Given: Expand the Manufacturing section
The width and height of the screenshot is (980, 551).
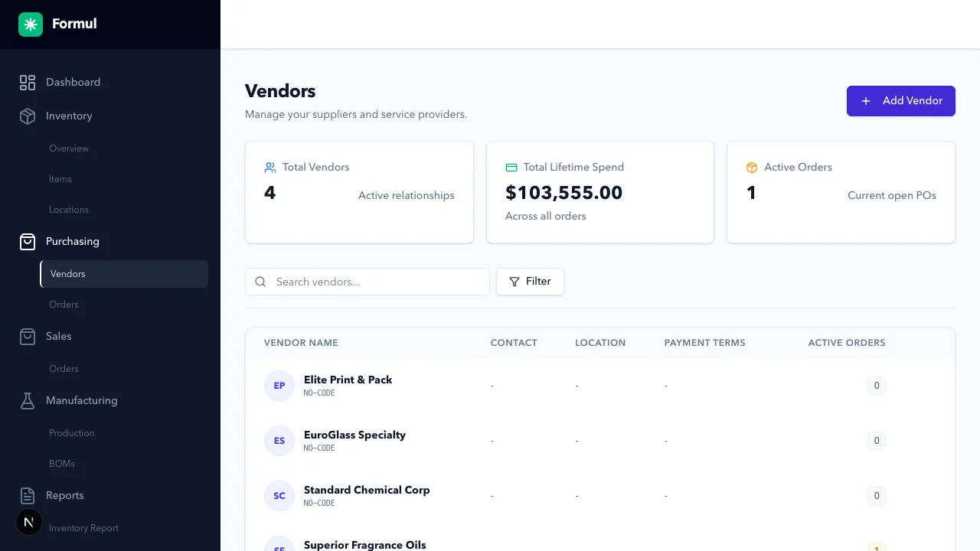Looking at the screenshot, I should tap(81, 401).
